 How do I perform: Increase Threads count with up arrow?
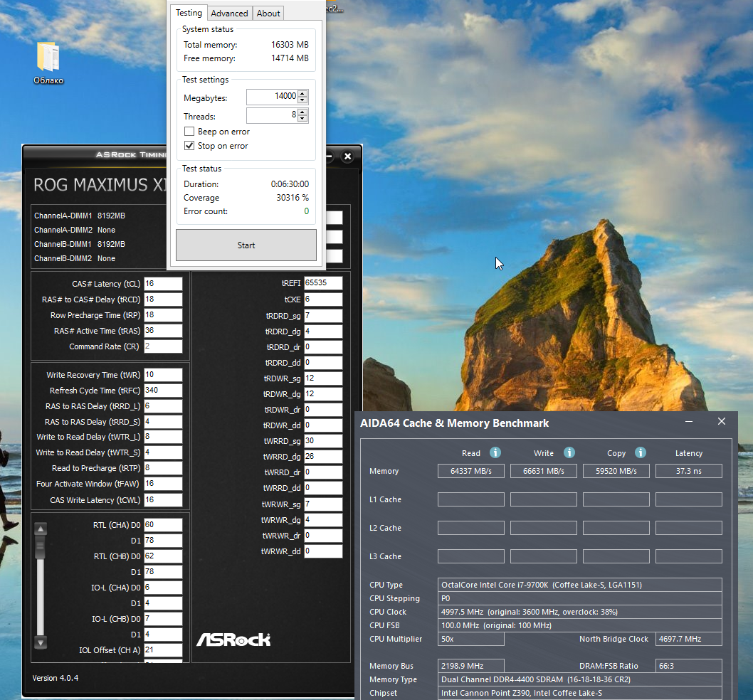(302, 112)
